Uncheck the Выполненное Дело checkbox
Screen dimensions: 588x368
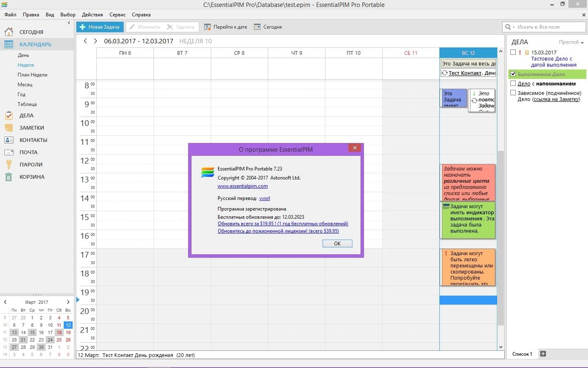coord(513,74)
